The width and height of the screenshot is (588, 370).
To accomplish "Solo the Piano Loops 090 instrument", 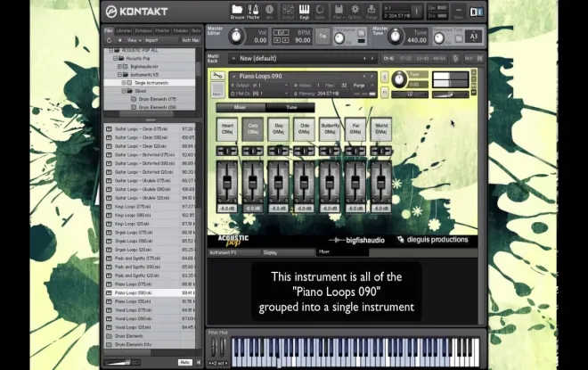I will point(384,77).
